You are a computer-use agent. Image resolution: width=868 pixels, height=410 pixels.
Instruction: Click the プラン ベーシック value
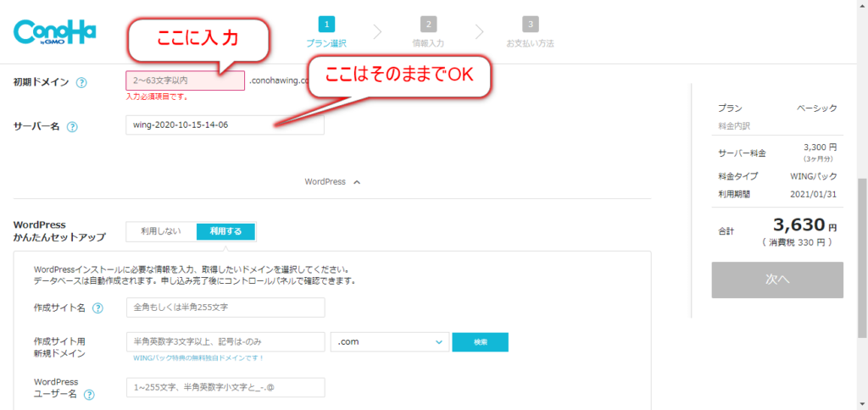click(x=817, y=108)
